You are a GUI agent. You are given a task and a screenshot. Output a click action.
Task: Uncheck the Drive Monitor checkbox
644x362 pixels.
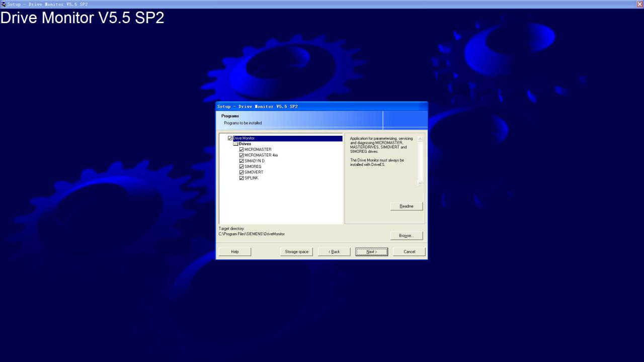[230, 138]
